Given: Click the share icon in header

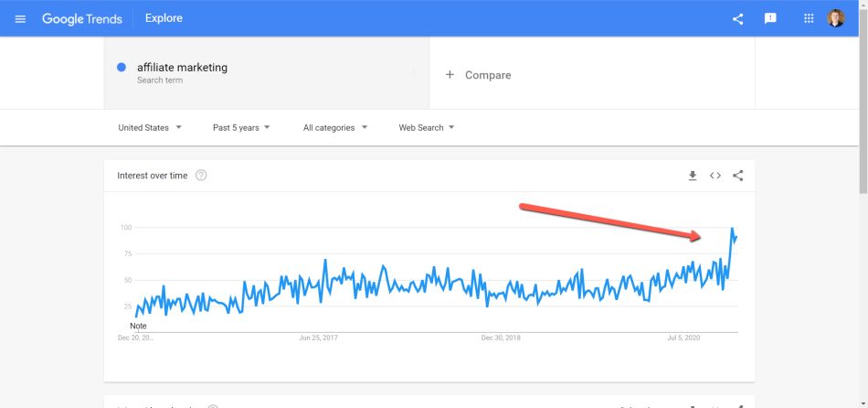Looking at the screenshot, I should coord(737,19).
